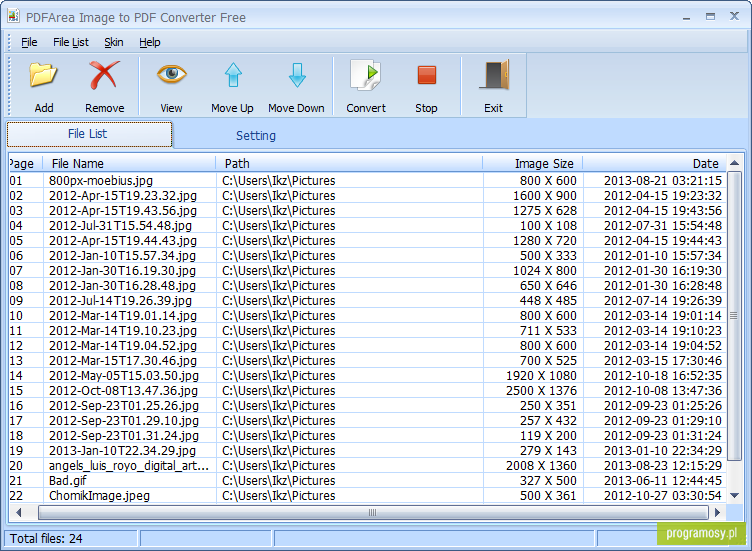Click the Add folder icon
Image resolution: width=752 pixels, height=551 pixels.
(43, 75)
